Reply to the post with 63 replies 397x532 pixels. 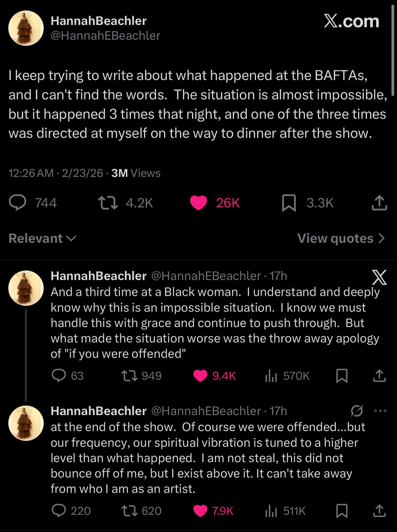click(59, 376)
